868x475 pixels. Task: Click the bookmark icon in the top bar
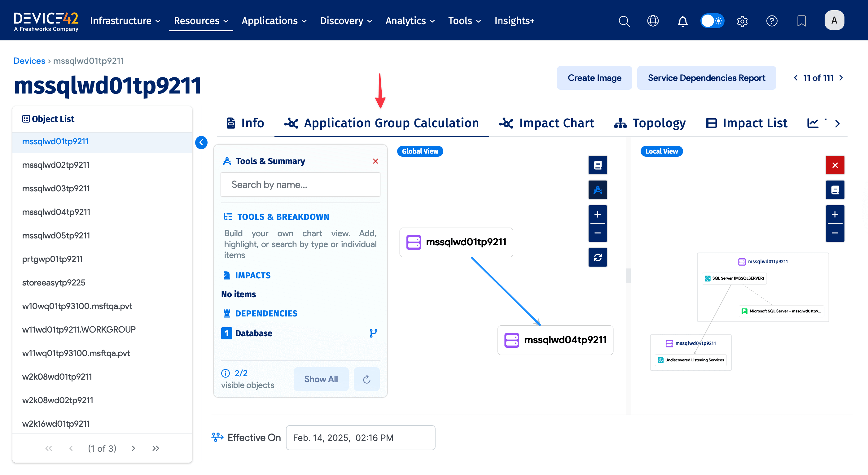801,21
